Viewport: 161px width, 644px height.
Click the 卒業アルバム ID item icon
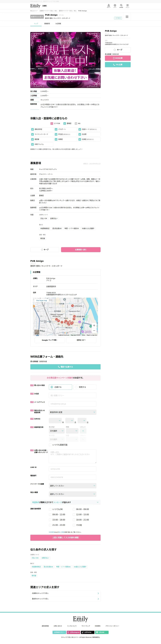click(32, 144)
